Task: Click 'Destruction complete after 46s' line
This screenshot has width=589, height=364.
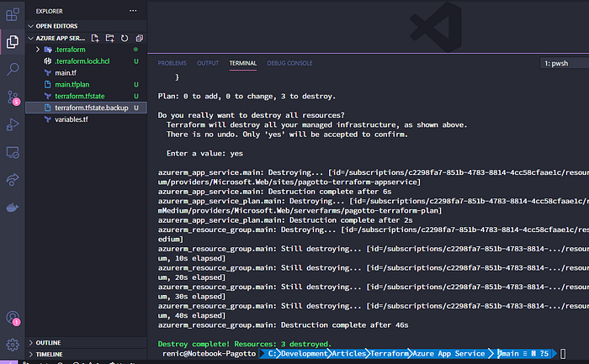Action: click(283, 325)
